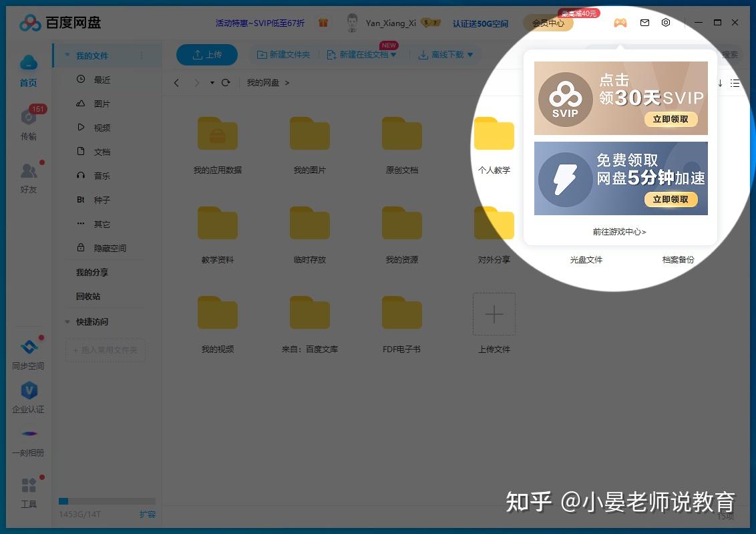Click 活动特惠~SVIP低至67折 link
The height and width of the screenshot is (534, 756).
(260, 23)
